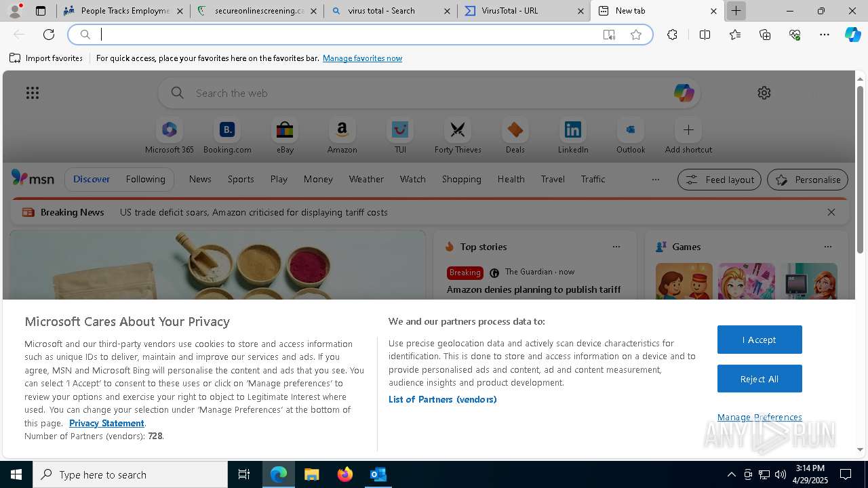Open File Explorer from taskbar
The width and height of the screenshot is (868, 488).
[x=311, y=474]
